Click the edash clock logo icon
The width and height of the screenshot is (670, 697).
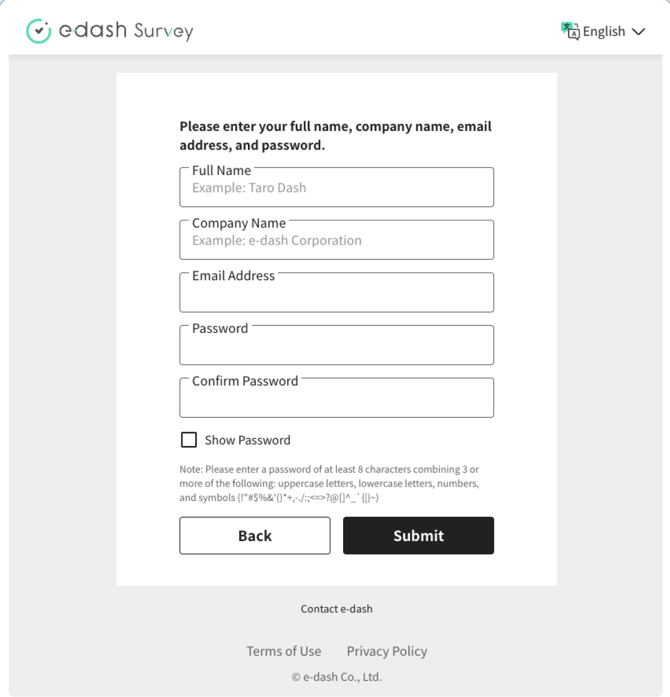click(38, 31)
